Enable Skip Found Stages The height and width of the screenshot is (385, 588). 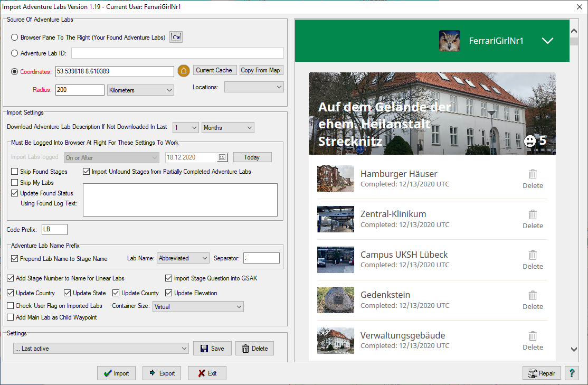click(15, 172)
